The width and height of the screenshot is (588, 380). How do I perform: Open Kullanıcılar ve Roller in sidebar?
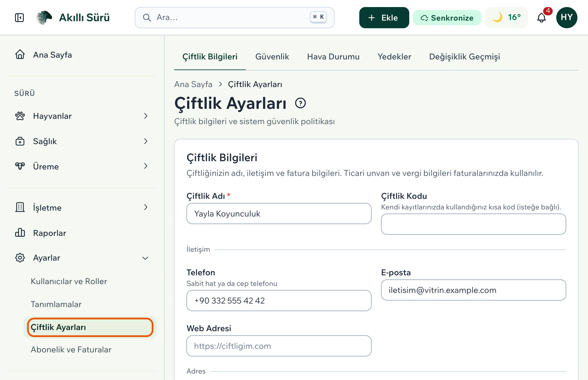coord(69,281)
